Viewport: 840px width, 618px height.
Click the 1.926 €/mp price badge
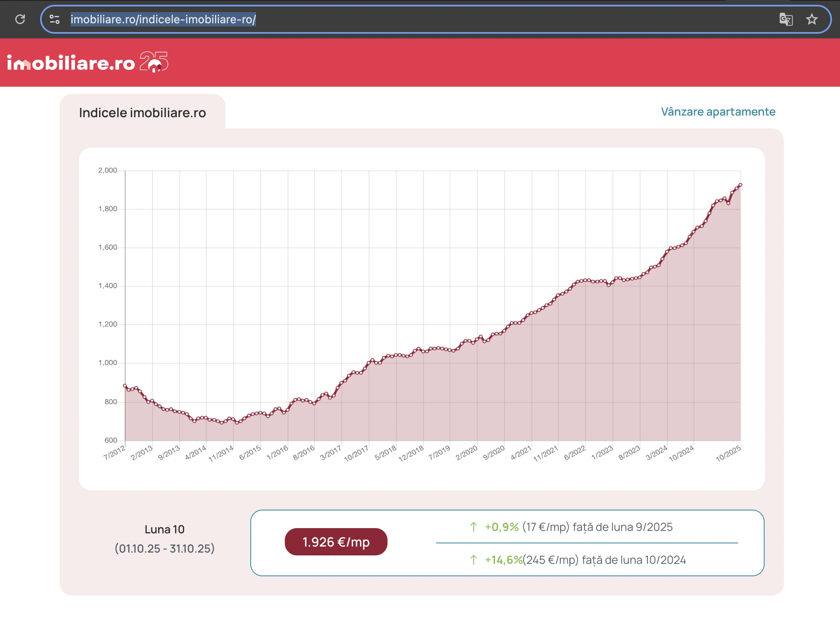336,542
